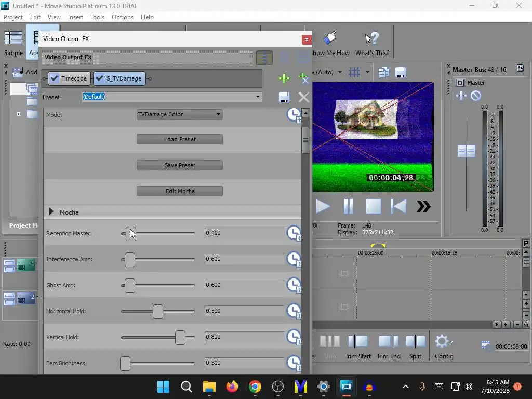Open the Tools menu
Screen dimensions: 532x399
point(97,17)
